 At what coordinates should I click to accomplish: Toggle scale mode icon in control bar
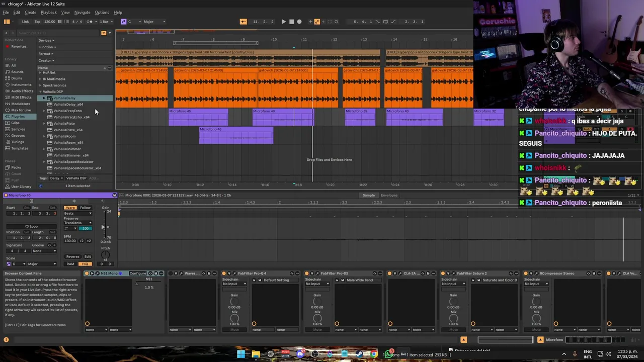[123, 22]
